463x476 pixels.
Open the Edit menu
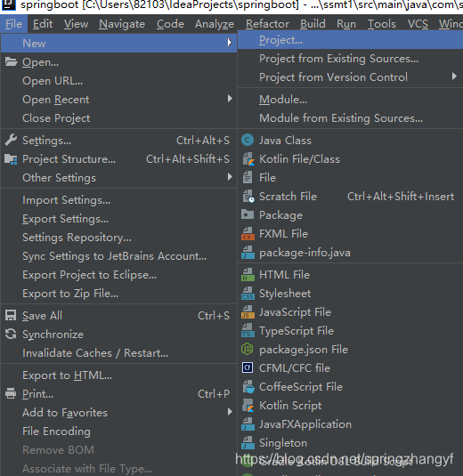[43, 24]
